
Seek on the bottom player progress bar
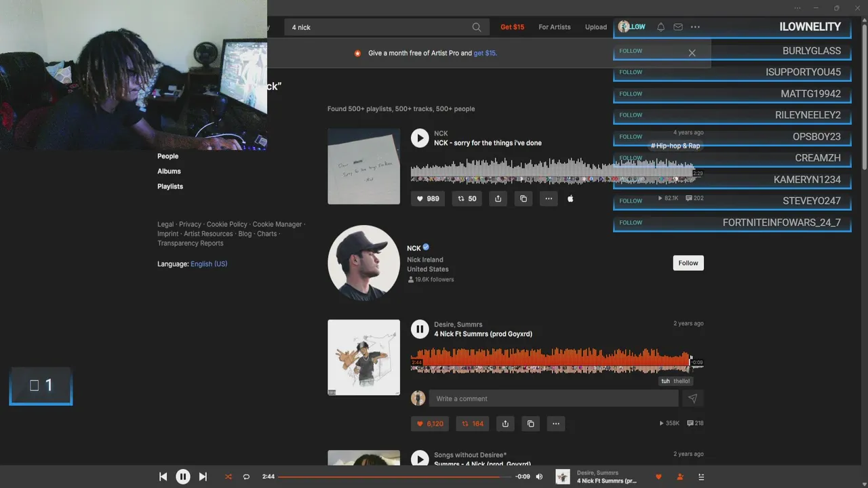395,476
